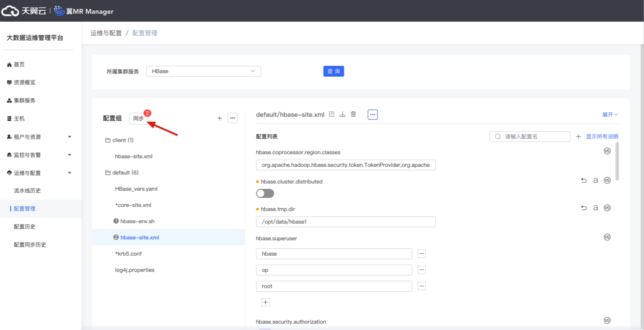Toggle the hbase.cluster.distributed switch
The width and height of the screenshot is (644, 330).
pyautogui.click(x=265, y=193)
